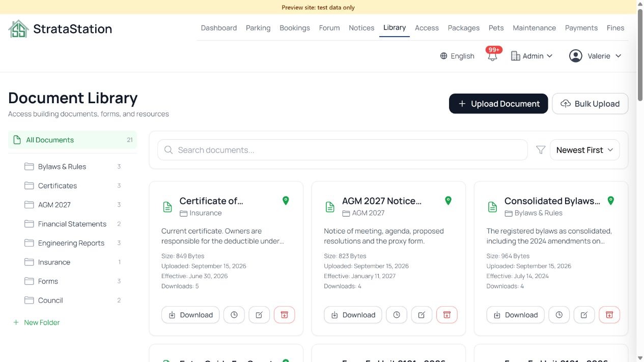Click the StrataStation house logo
Image resolution: width=644 pixels, height=362 pixels.
pos(18,28)
